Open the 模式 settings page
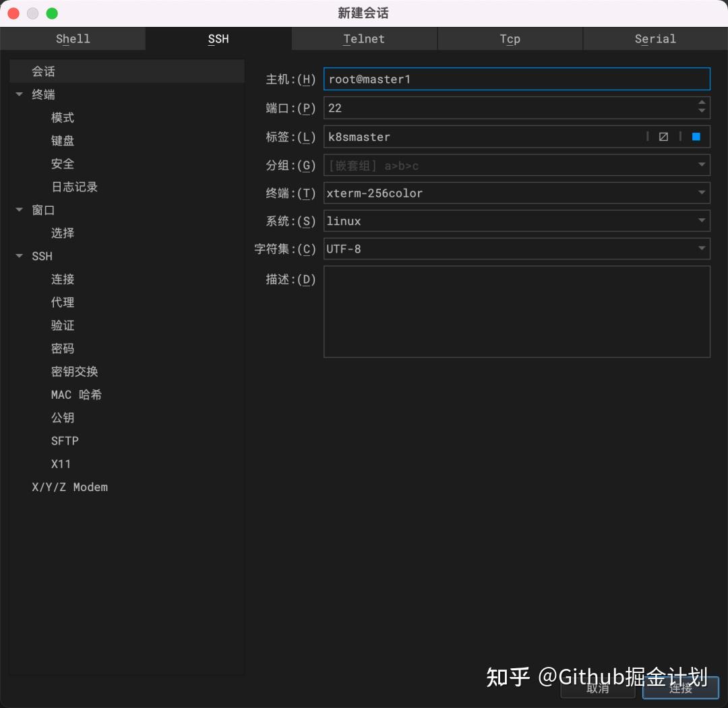This screenshot has height=708, width=728. coord(63,117)
